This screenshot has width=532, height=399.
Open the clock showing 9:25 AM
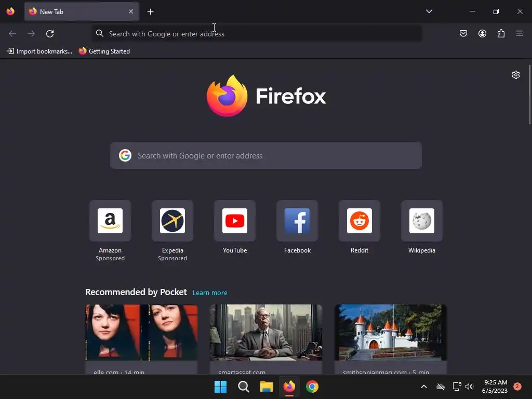click(495, 387)
